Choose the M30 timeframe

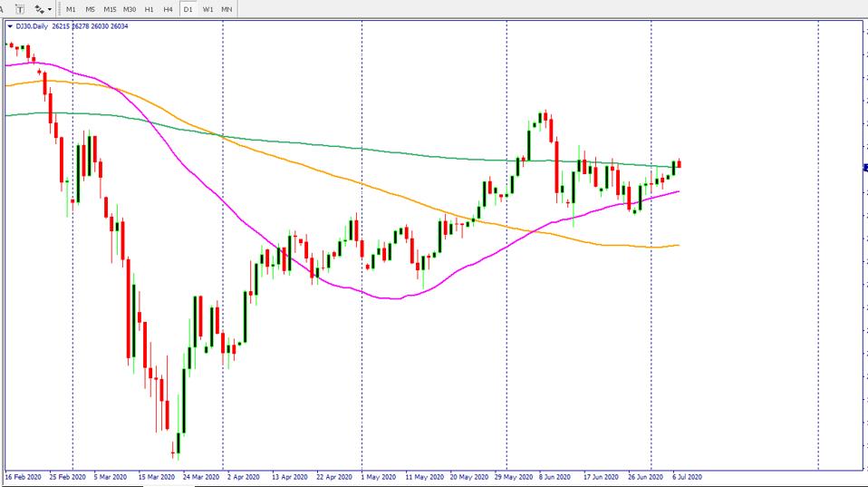click(x=130, y=8)
